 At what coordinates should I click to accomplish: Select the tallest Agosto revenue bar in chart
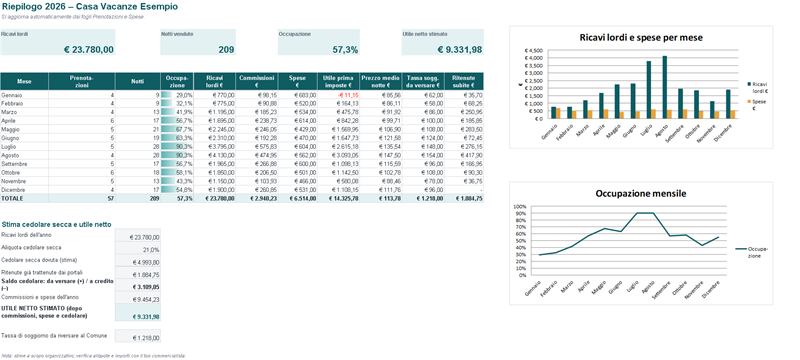[664, 87]
